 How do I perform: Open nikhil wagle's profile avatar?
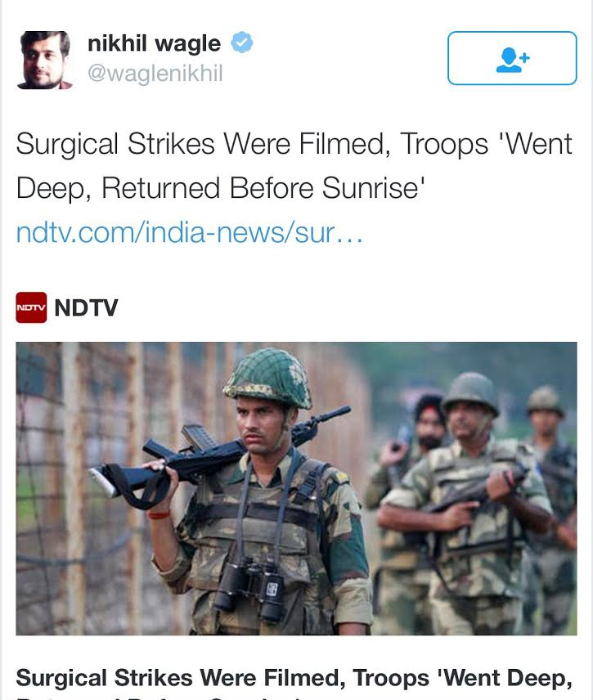point(45,61)
